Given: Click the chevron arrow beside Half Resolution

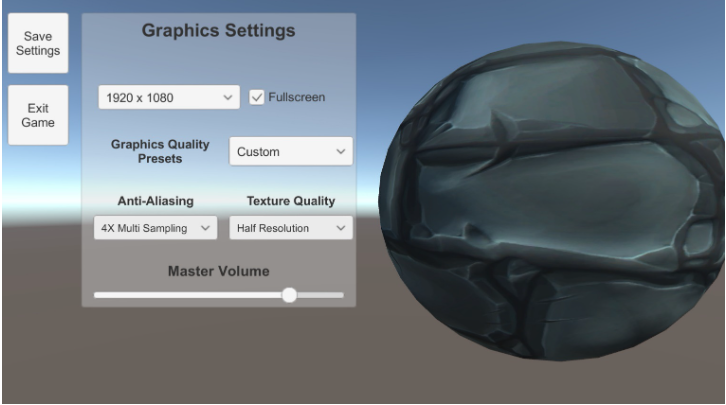Looking at the screenshot, I should 341,228.
